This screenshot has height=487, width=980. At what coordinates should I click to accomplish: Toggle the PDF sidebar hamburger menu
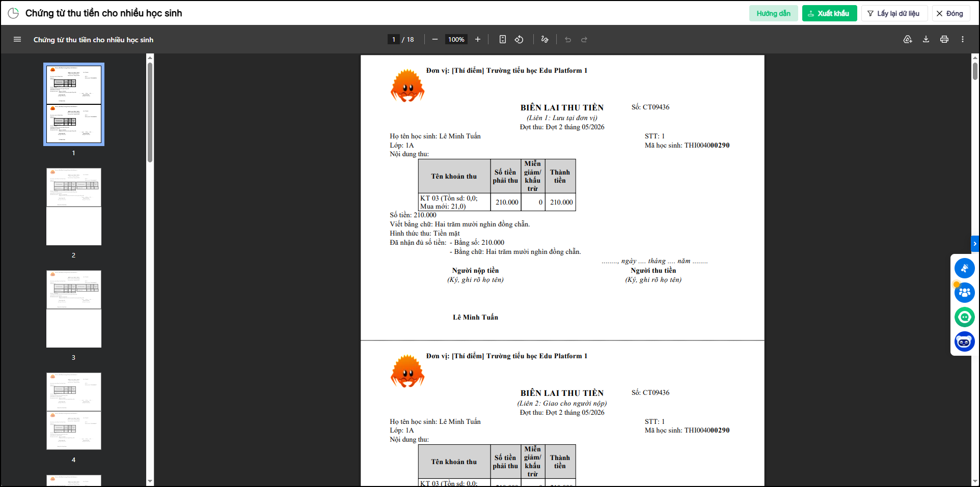click(17, 40)
